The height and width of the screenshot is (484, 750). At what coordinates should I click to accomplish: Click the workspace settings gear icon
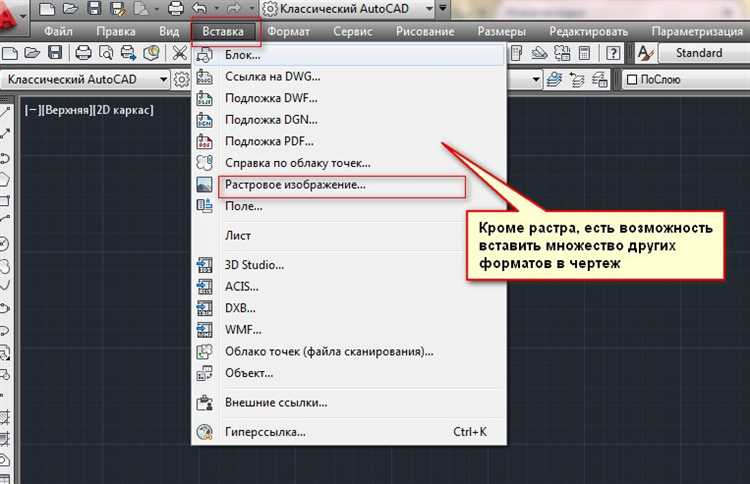click(x=181, y=79)
